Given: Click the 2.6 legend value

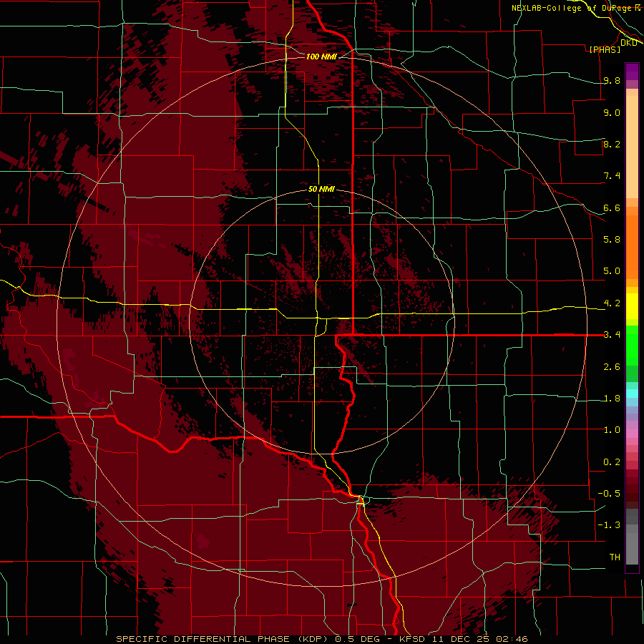Looking at the screenshot, I should (612, 367).
